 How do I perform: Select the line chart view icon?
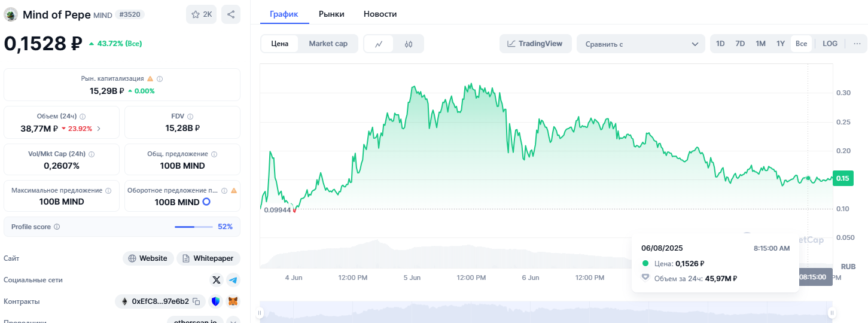click(379, 44)
